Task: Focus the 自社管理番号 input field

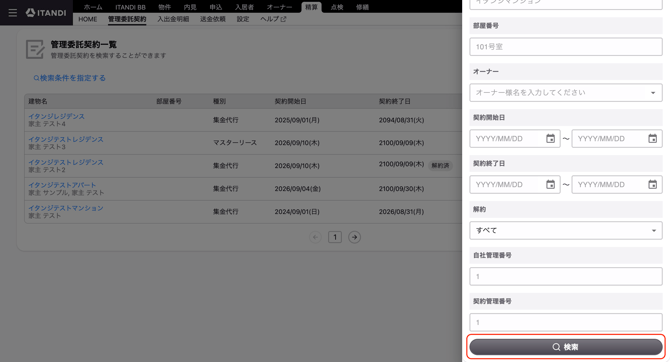Action: click(566, 277)
